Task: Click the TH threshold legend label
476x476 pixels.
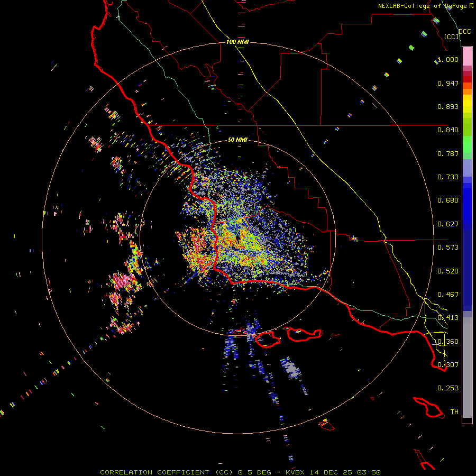Action: pos(454,412)
